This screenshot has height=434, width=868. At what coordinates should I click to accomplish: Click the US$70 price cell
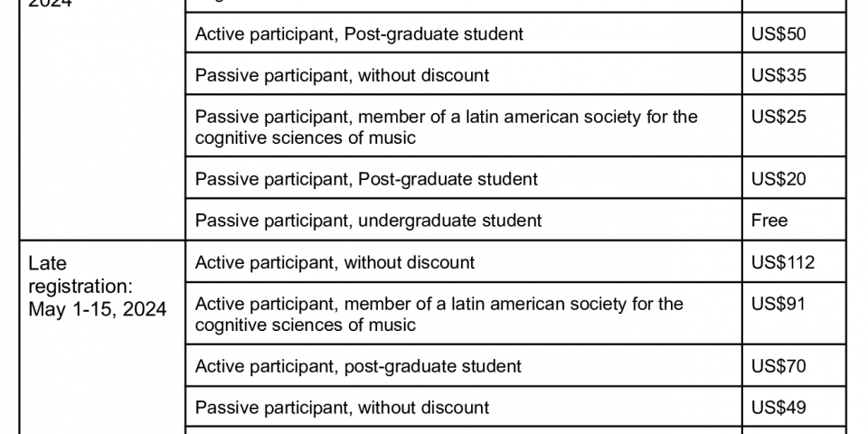coord(778,366)
